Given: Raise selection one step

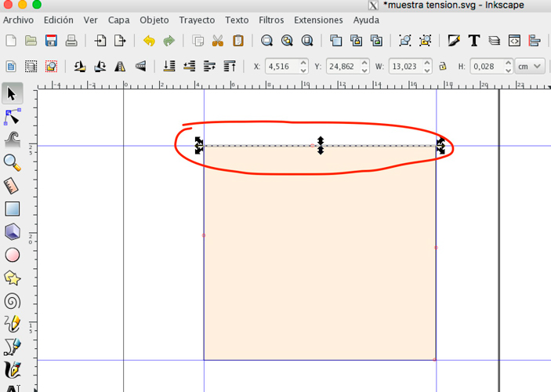Looking at the screenshot, I should pos(209,66).
